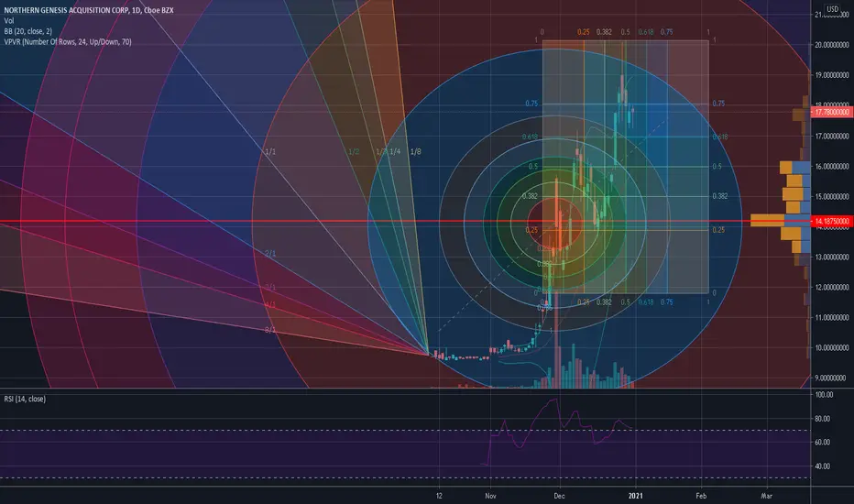Click the 20.00 price axis label

click(x=832, y=45)
